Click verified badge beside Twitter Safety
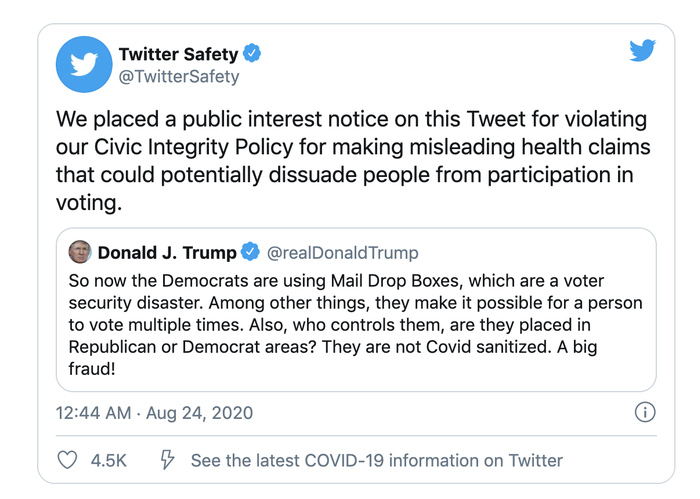Viewport: 700px width, 499px height. (256, 54)
